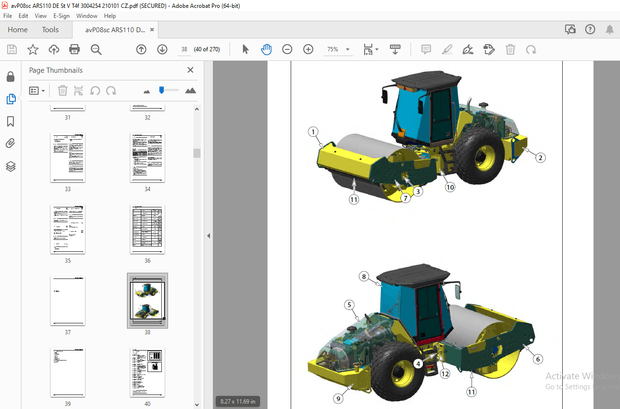Toggle the Page Thumbnails panel icon
This screenshot has height=409, width=620.
[x=11, y=99]
